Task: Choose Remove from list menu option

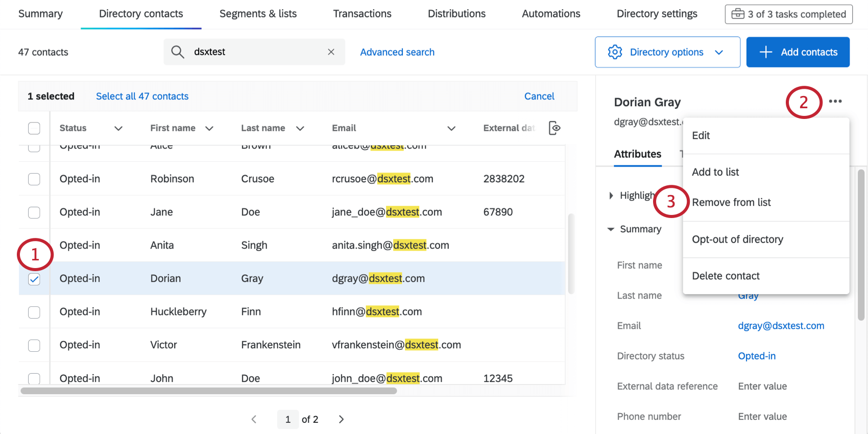Action: [x=731, y=203]
